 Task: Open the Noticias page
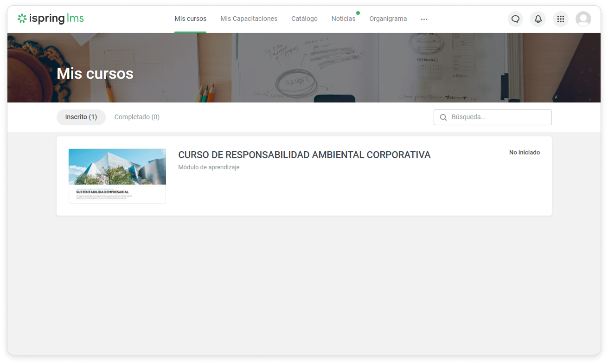(x=343, y=19)
